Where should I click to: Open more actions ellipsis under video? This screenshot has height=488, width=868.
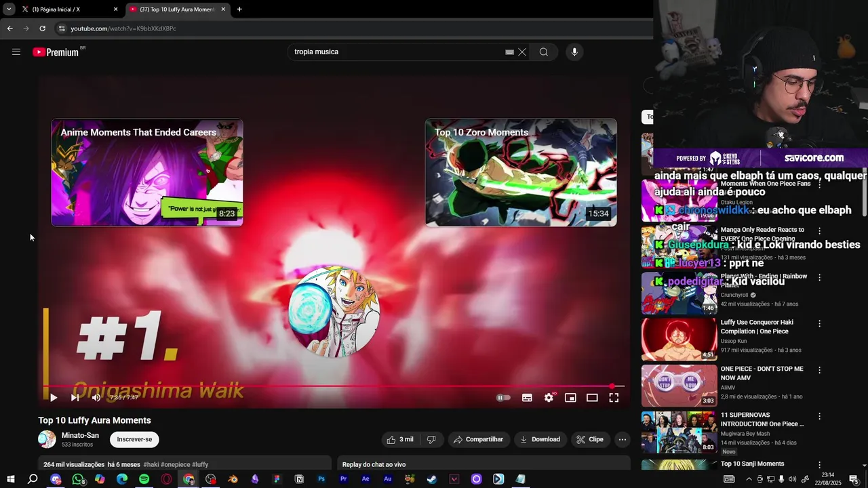pyautogui.click(x=622, y=439)
